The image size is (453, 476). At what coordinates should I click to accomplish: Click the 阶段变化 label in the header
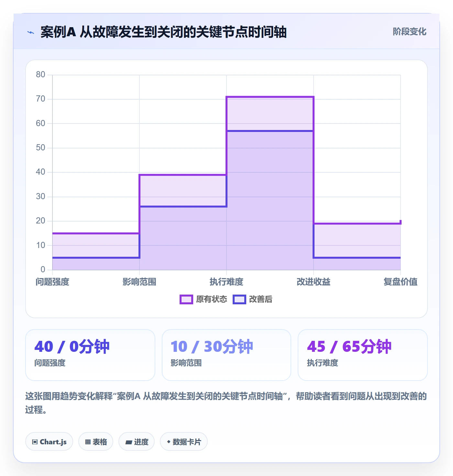click(x=409, y=32)
